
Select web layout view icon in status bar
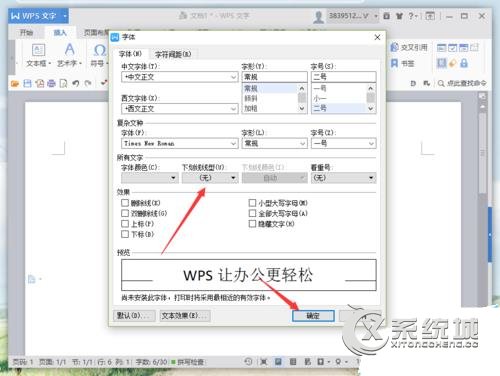click(x=307, y=362)
